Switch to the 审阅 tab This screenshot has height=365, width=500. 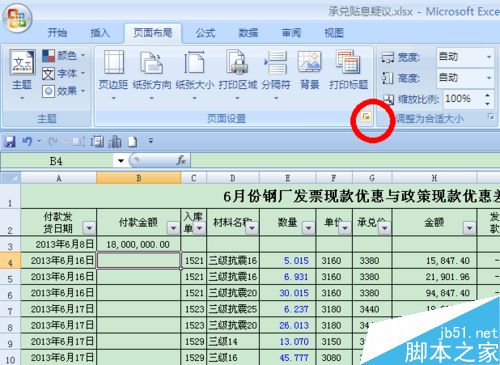[x=291, y=33]
